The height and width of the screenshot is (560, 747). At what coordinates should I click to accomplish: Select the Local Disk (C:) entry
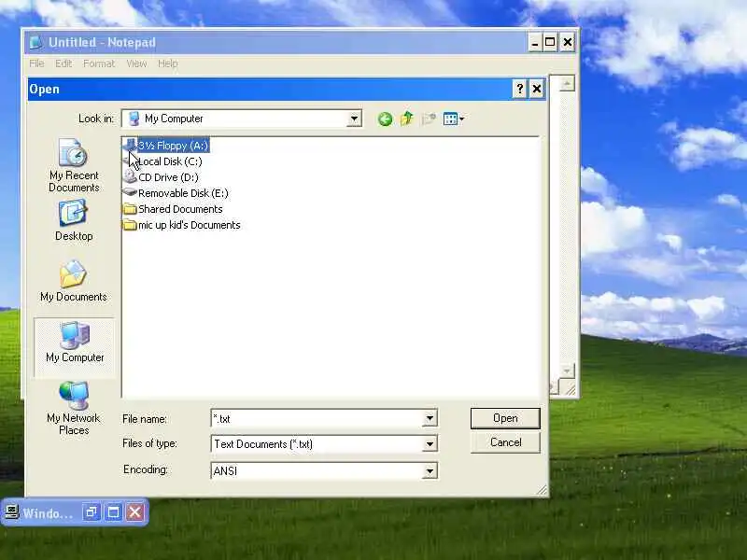[162, 161]
